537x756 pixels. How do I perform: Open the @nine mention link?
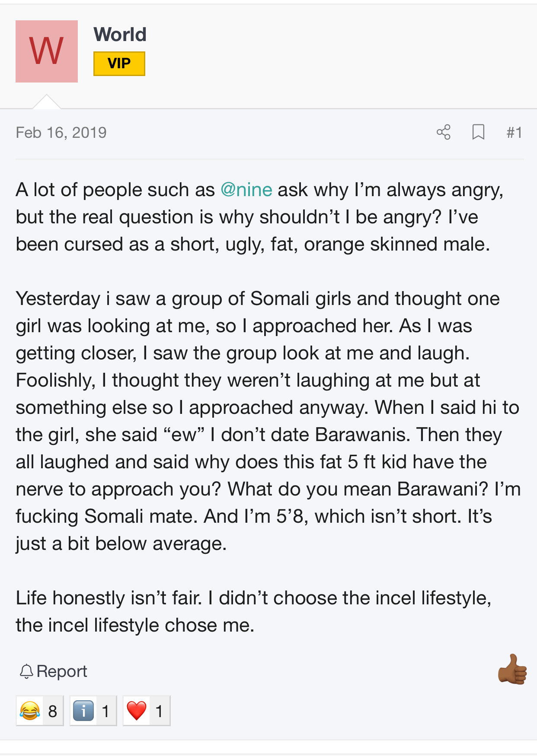click(246, 190)
